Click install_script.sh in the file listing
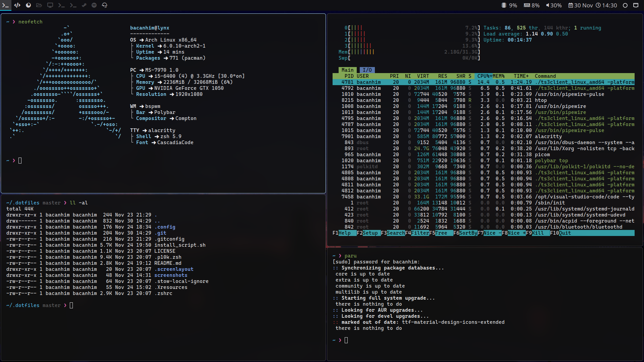The image size is (644, 362). (x=180, y=245)
